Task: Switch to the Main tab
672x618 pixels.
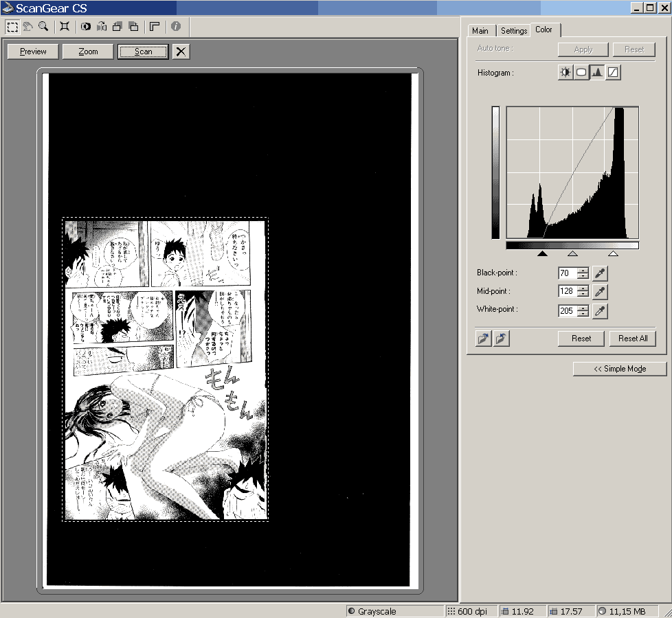Action: (480, 31)
